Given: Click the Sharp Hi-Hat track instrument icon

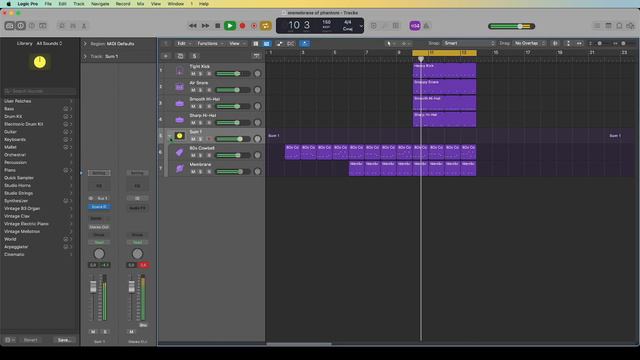Looking at the screenshot, I should [180, 120].
